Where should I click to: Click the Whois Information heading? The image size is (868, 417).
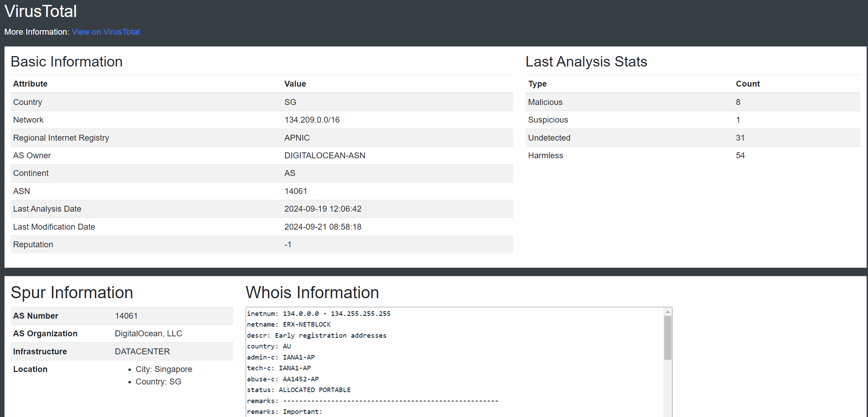[x=312, y=293]
